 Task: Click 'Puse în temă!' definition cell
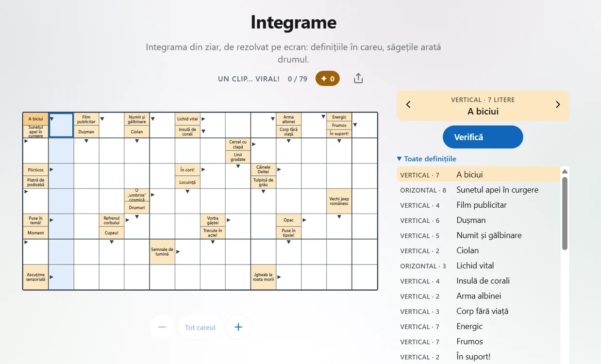[x=35, y=220]
